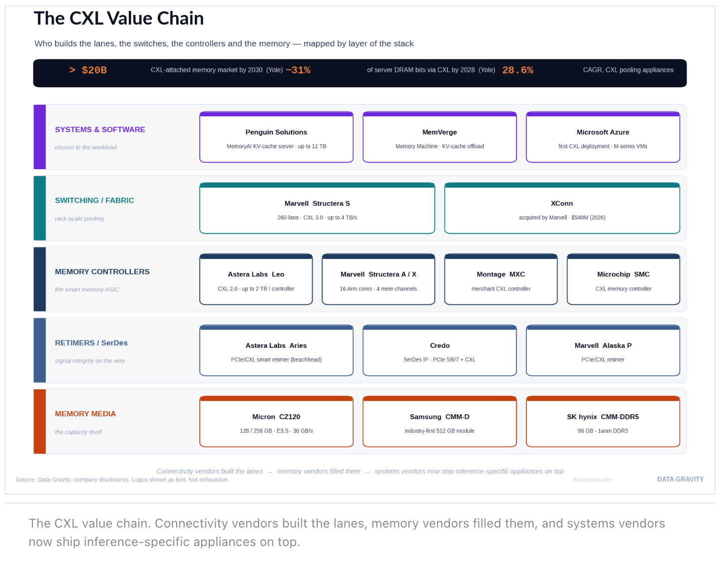
Task: Click the Astera Labs Aries card
Action: pos(276,350)
